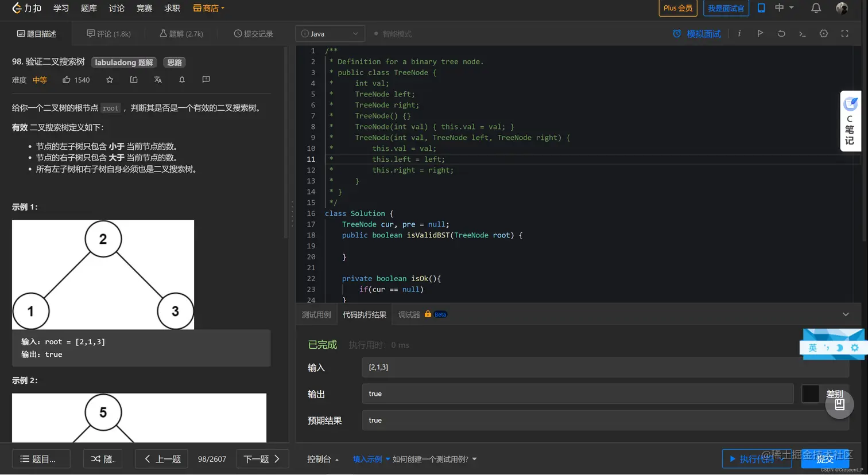Click the problem subscribe bell icon
This screenshot has width=868, height=475.
(x=182, y=80)
